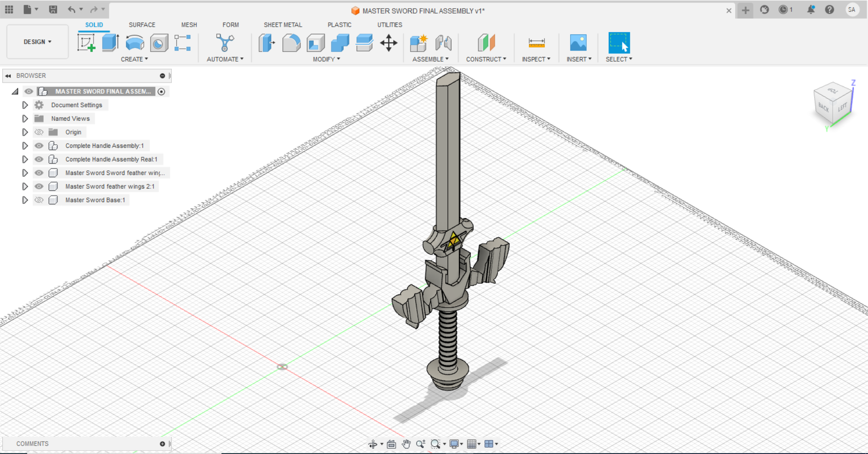Open the MODIFY dropdown menu
The image size is (868, 454).
[x=326, y=59]
